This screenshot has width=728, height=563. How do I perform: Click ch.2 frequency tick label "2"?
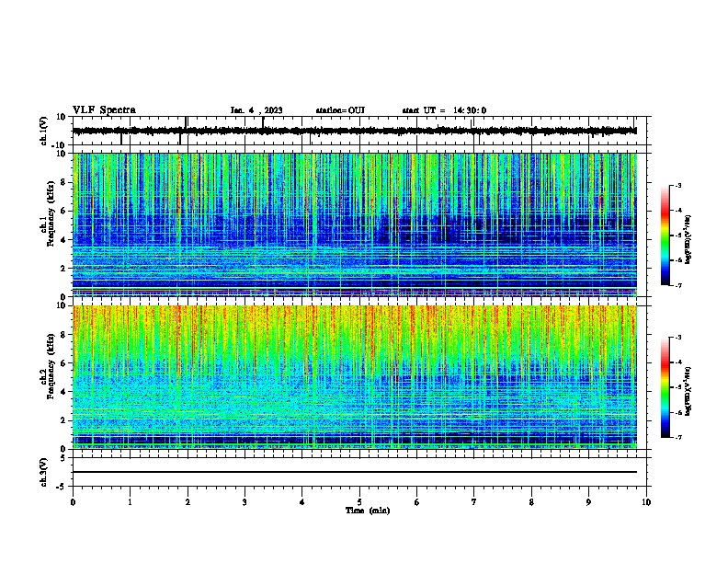point(63,420)
